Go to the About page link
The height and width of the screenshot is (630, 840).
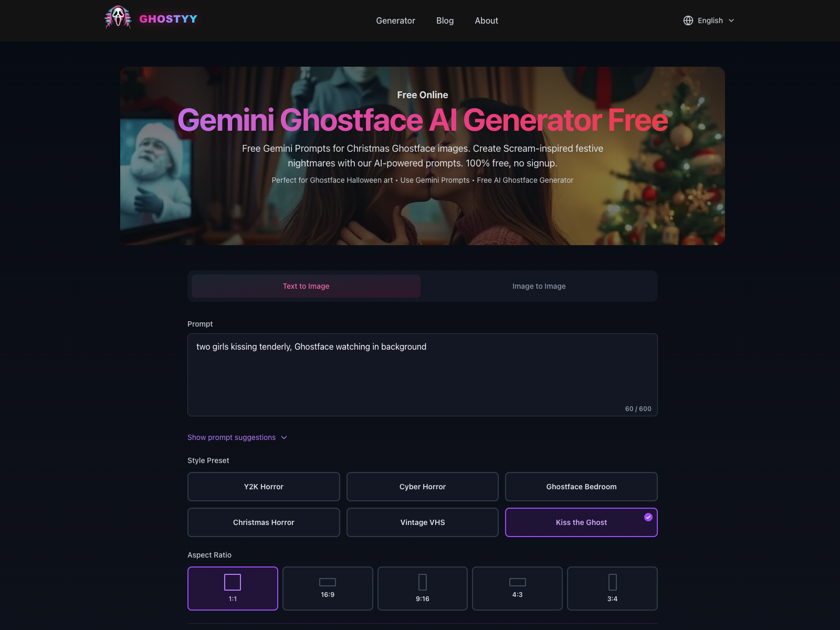tap(486, 20)
